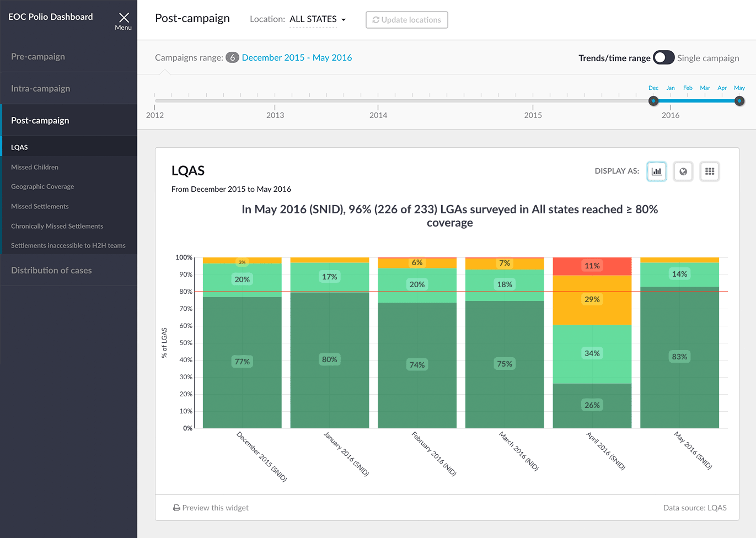Open Chronically Missed Settlements page
This screenshot has height=538, width=756.
point(57,226)
